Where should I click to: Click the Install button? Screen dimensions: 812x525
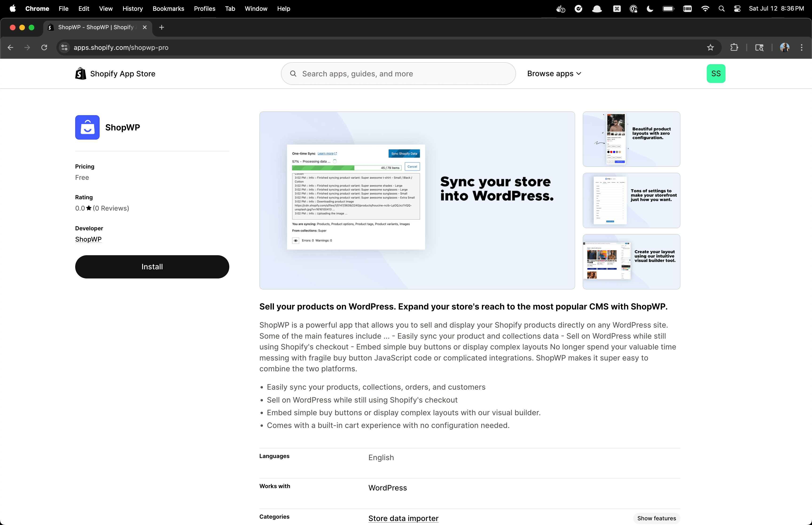(x=152, y=266)
